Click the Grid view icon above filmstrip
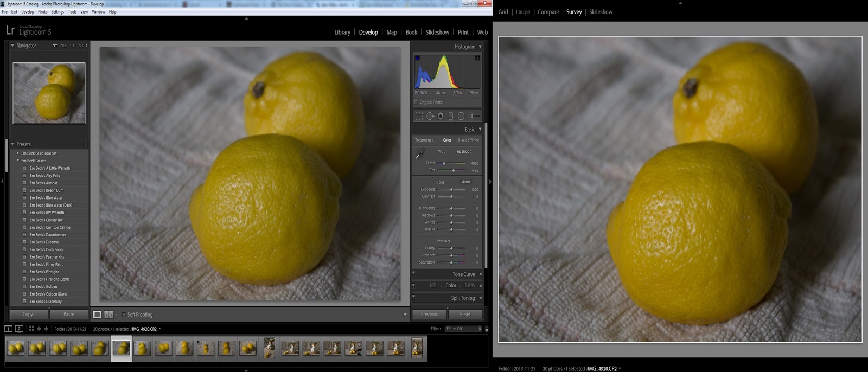868x372 pixels. 31,329
